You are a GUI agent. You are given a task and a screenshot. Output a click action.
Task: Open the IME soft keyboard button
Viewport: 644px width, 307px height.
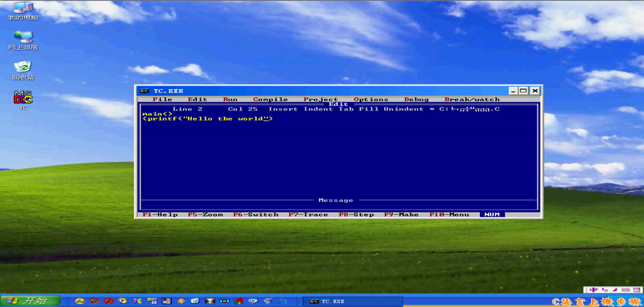click(625, 289)
